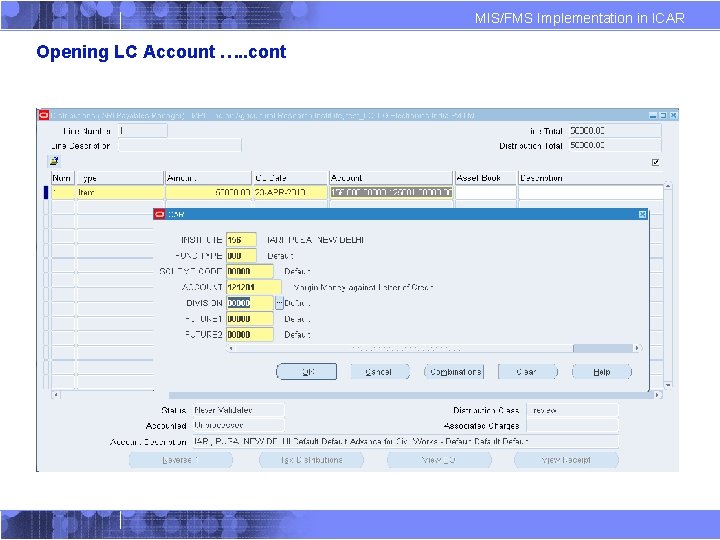Click the highlighted Account cell in the first row
This screenshot has height=540, width=720.
[x=391, y=192]
